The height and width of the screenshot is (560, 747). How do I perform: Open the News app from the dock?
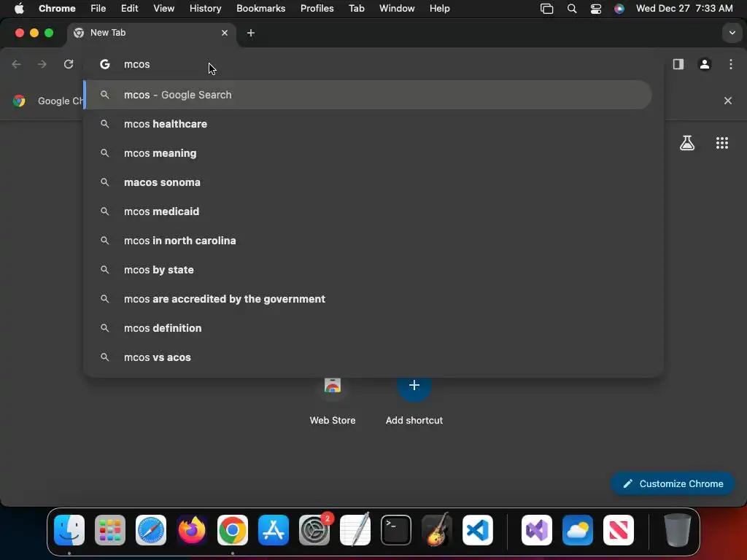tap(619, 530)
